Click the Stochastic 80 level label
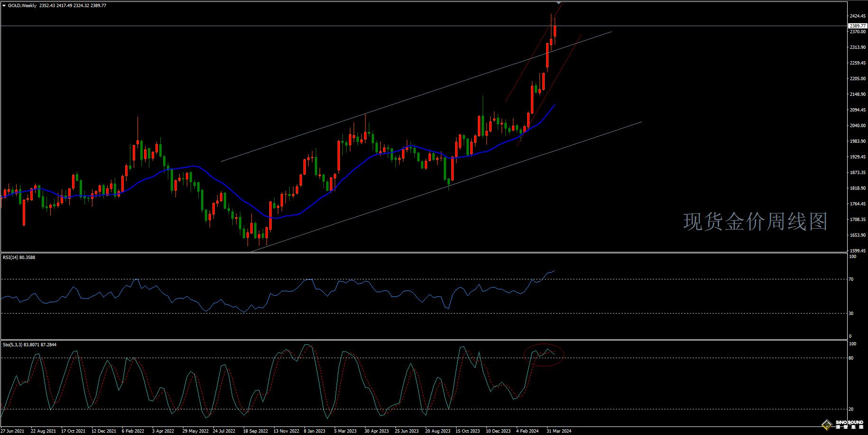Viewport: 868px width, 435px height. coord(851,358)
